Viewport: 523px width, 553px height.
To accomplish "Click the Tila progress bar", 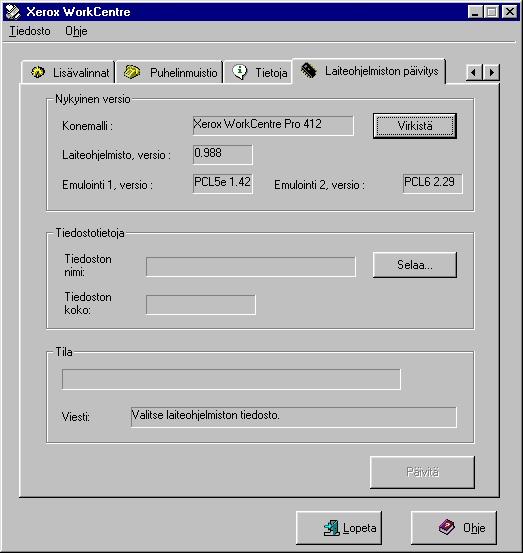I will point(231,379).
